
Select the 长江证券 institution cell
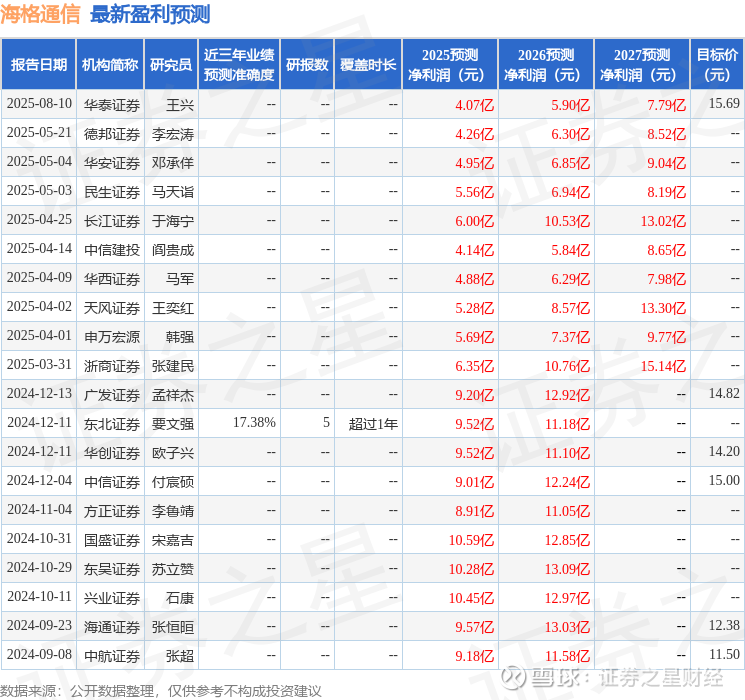(x=112, y=221)
